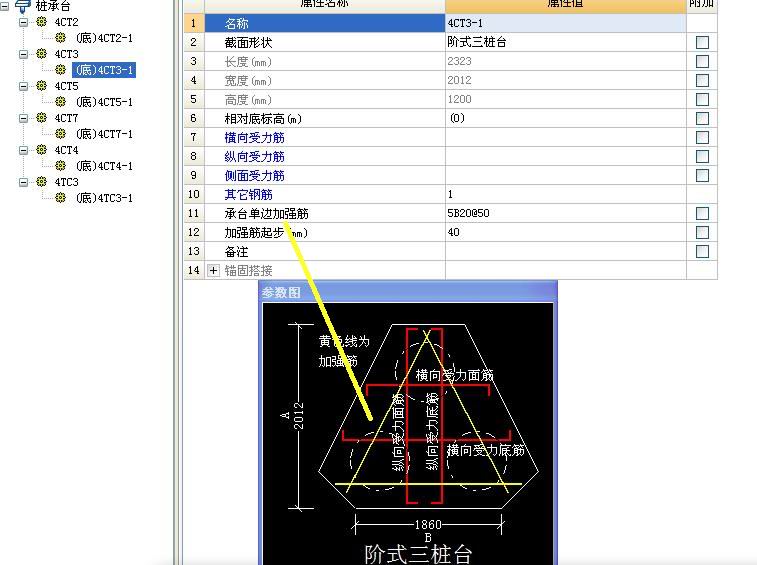Select tree item (底)4TC3-1

pos(104,198)
